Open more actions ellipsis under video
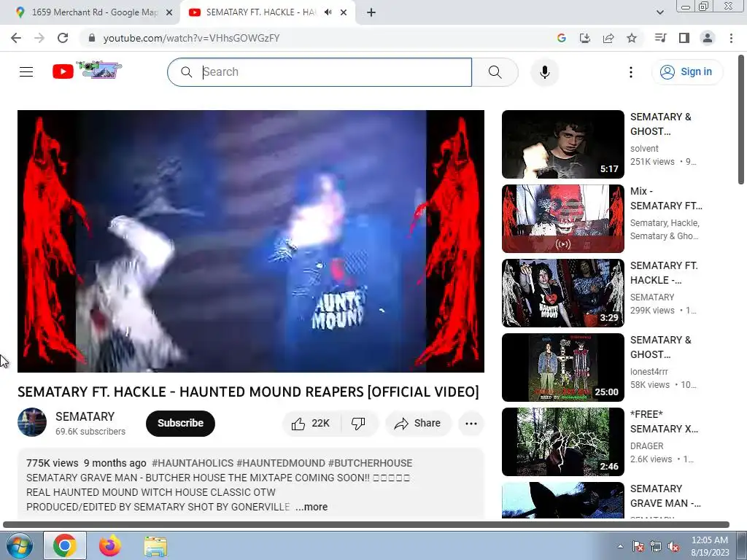This screenshot has height=560, width=747. pyautogui.click(x=471, y=424)
